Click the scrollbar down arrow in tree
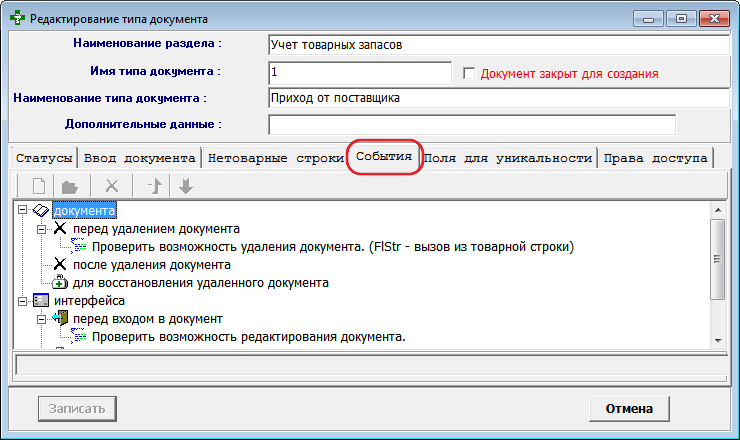 [718, 340]
